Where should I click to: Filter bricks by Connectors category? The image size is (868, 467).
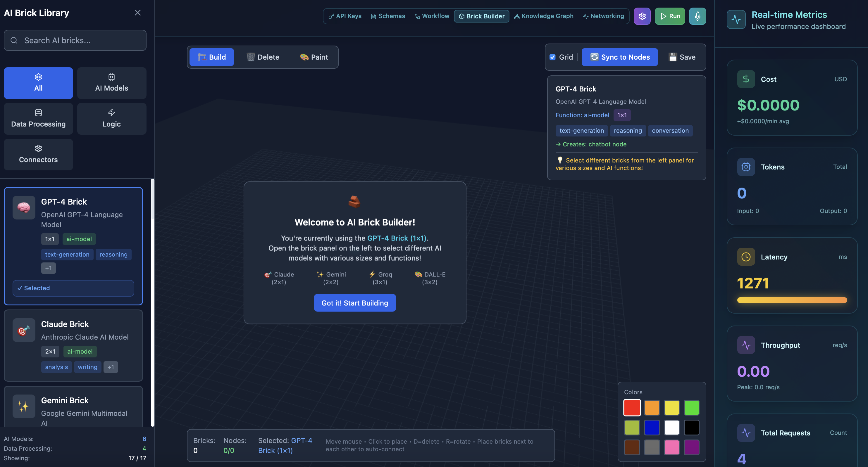[38, 154]
